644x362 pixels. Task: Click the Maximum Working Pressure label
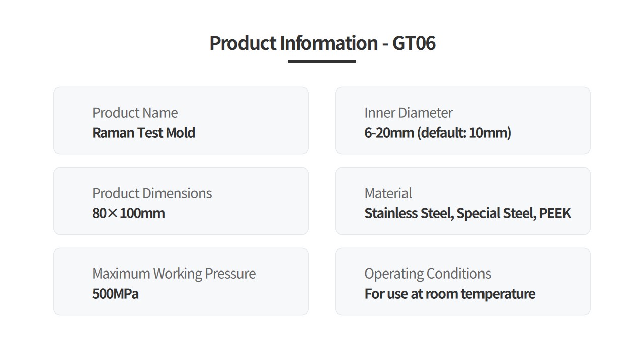point(174,274)
